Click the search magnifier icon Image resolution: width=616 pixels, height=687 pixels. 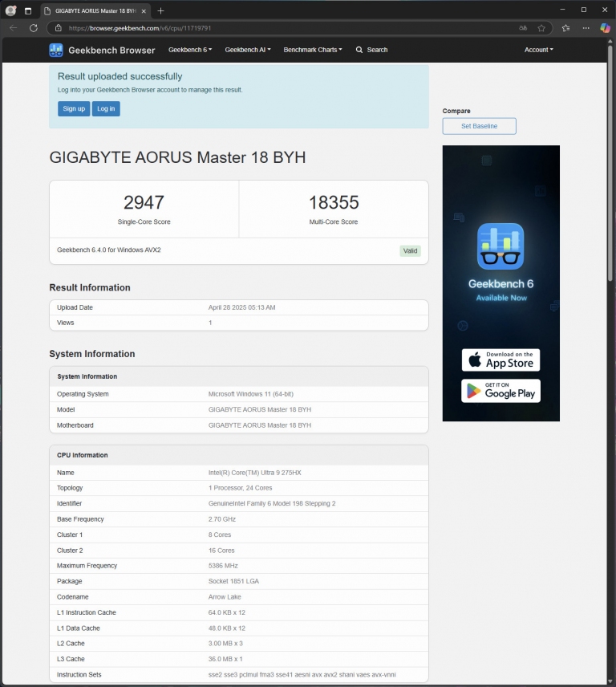[359, 50]
